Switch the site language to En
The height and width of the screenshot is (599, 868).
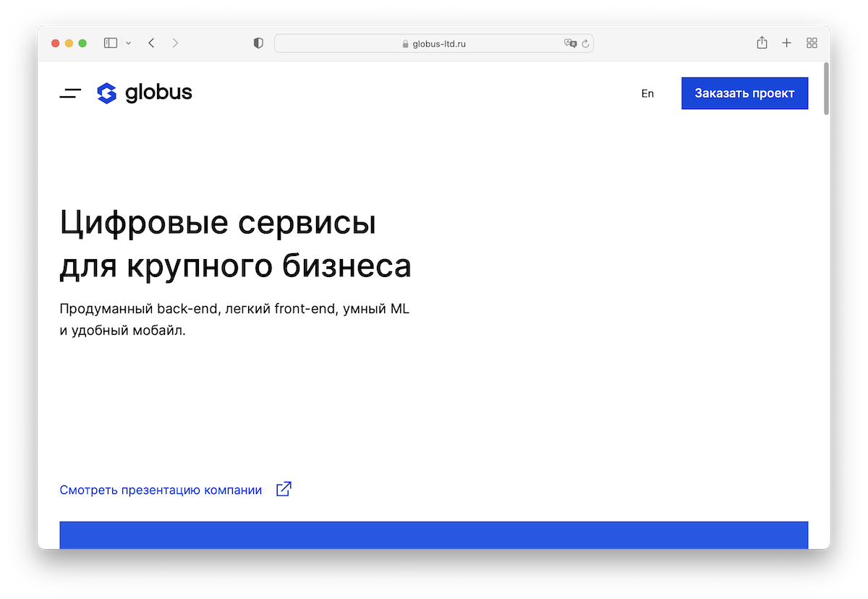[647, 93]
